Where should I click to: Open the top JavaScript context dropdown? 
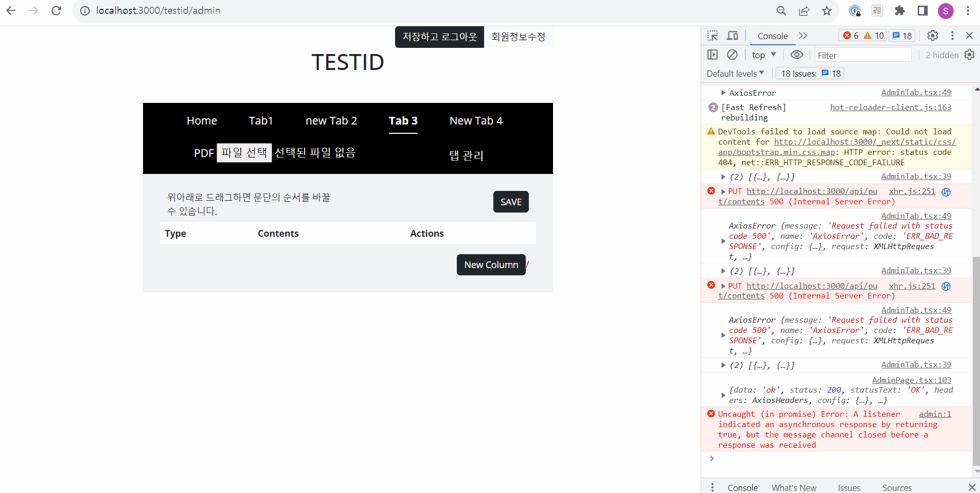[x=763, y=55]
